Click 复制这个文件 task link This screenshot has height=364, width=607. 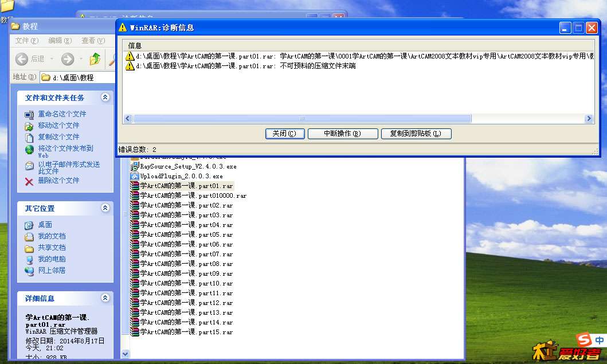(58, 136)
